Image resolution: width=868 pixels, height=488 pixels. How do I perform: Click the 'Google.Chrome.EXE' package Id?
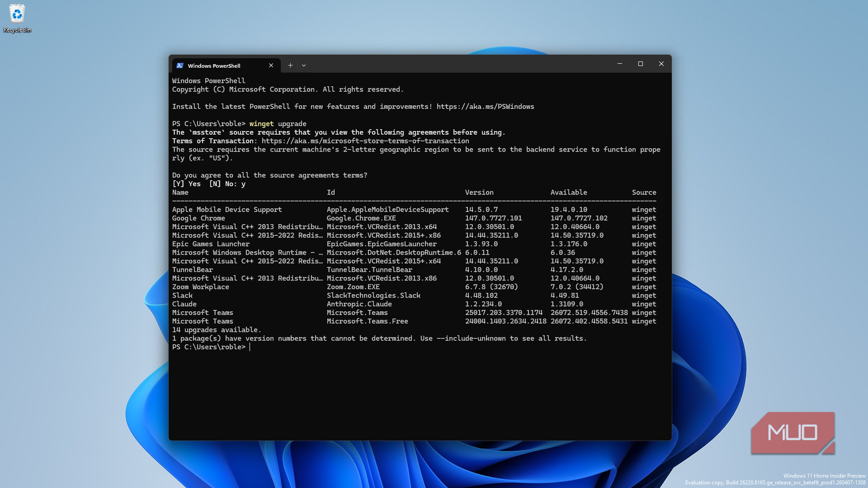(x=361, y=218)
